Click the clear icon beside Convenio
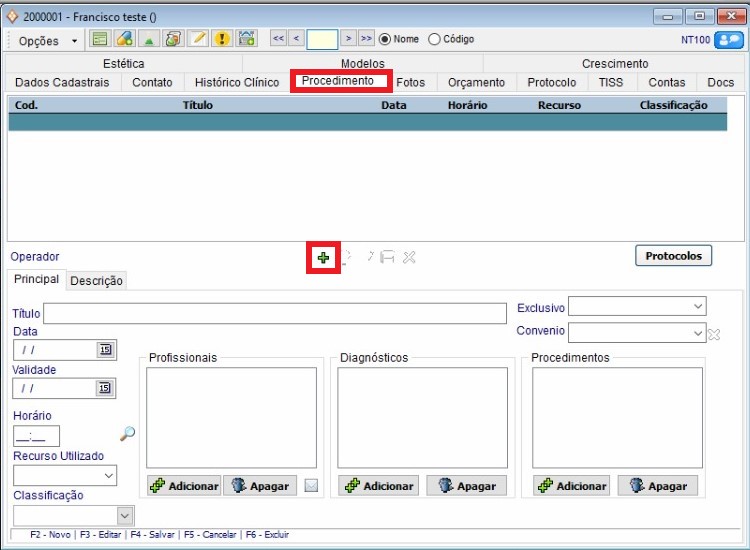This screenshot has width=750, height=550. click(714, 334)
